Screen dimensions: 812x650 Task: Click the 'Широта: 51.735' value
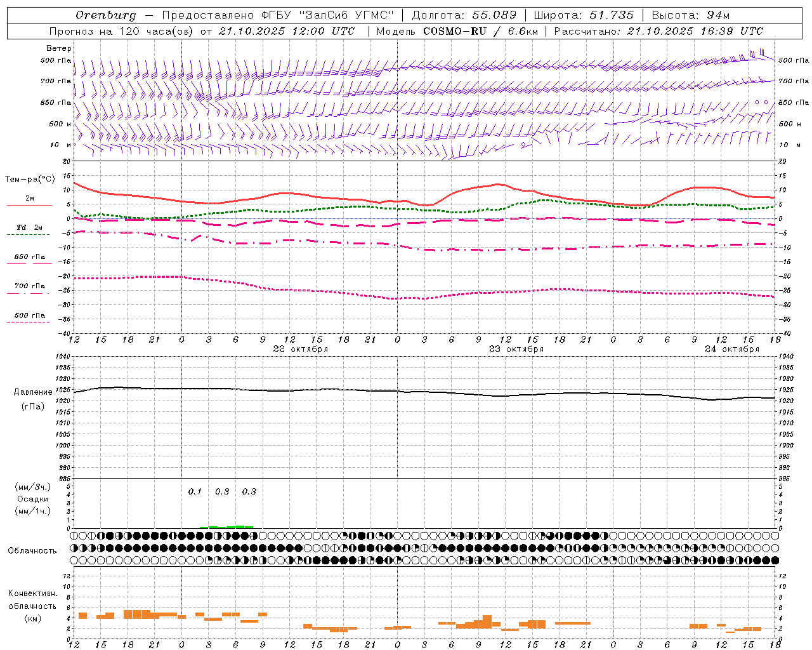[x=584, y=15]
